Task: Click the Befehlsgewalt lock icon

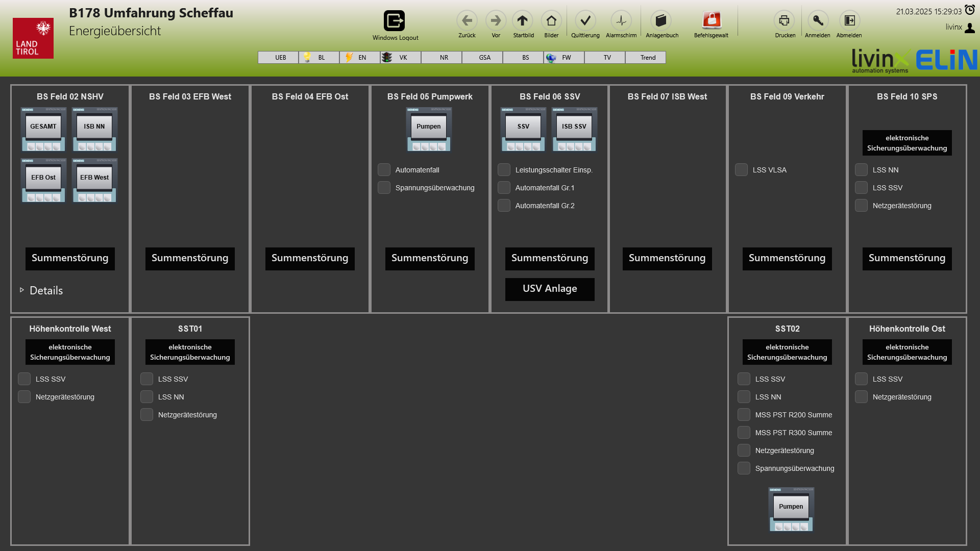Action: [x=711, y=21]
